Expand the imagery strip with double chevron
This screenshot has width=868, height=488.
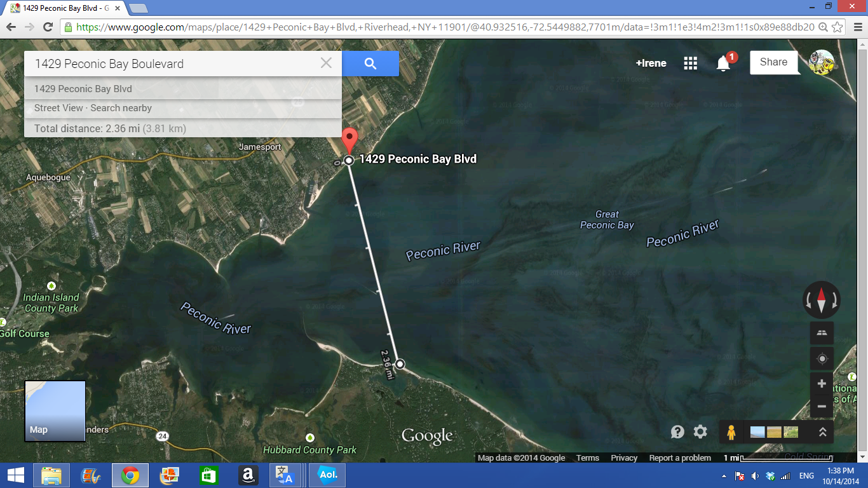point(822,432)
